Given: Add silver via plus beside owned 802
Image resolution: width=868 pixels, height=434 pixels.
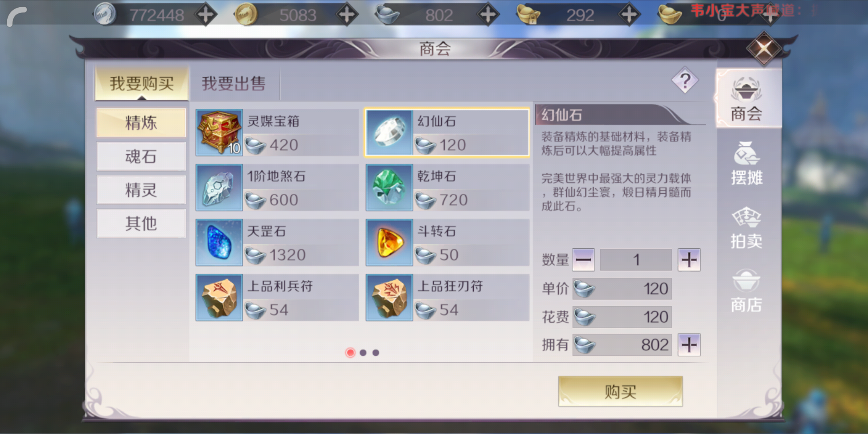Looking at the screenshot, I should tap(689, 345).
